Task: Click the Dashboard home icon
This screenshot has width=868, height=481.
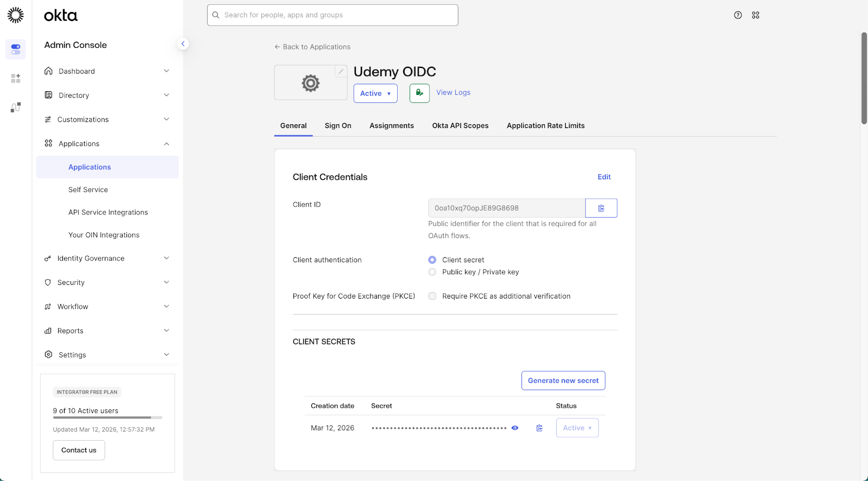Action: click(48, 71)
